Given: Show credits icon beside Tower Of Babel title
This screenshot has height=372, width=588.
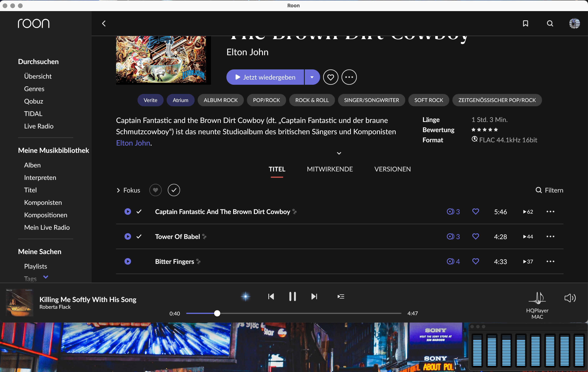Looking at the screenshot, I should pyautogui.click(x=204, y=237).
